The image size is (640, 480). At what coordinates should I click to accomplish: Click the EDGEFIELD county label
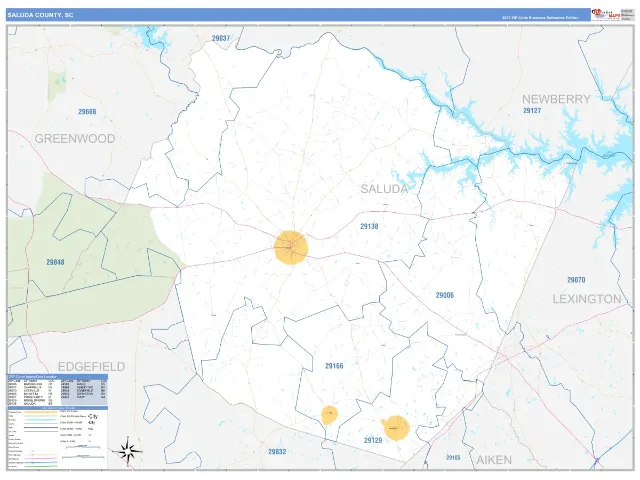pos(91,367)
